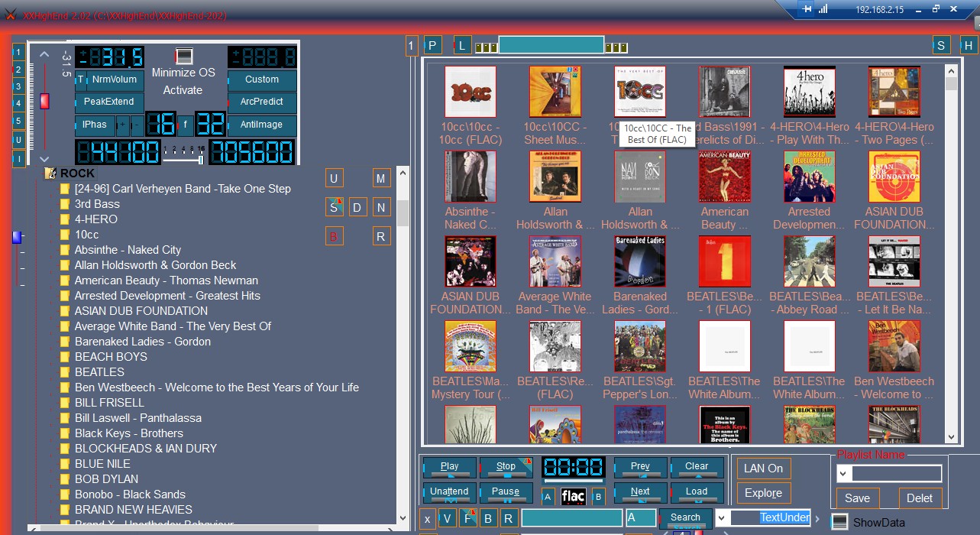This screenshot has width=980, height=535.
Task: Open the TextUnder dropdown
Action: [723, 517]
